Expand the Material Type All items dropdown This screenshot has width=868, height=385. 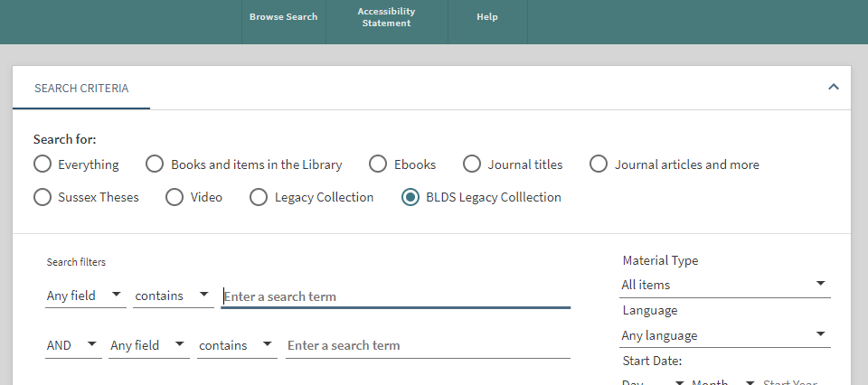click(x=724, y=285)
